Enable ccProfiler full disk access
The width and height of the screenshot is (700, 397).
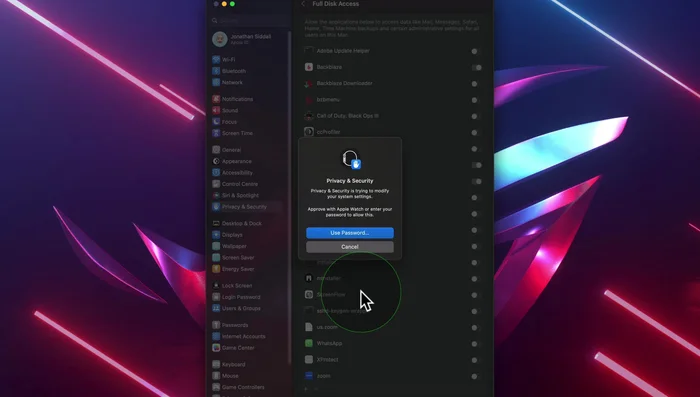tap(476, 133)
